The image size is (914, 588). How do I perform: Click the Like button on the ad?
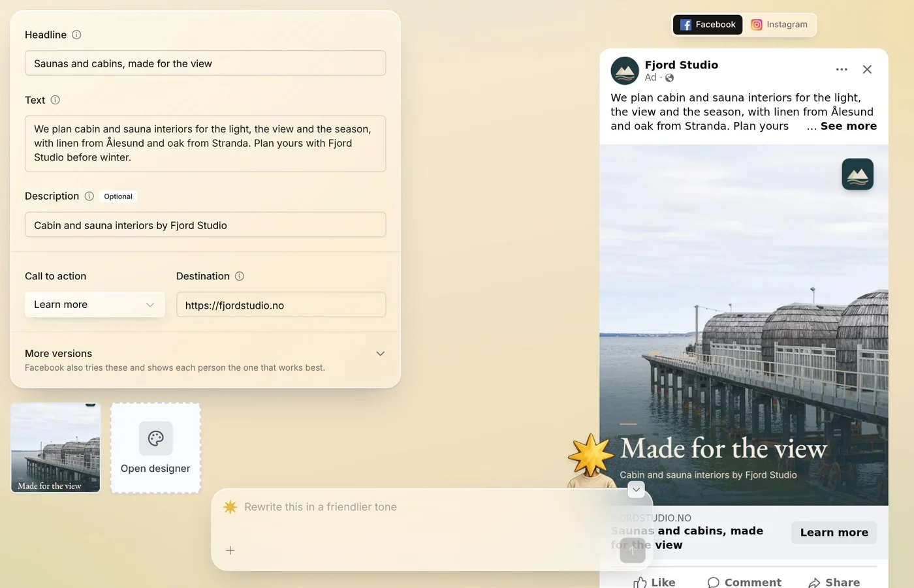click(x=654, y=582)
